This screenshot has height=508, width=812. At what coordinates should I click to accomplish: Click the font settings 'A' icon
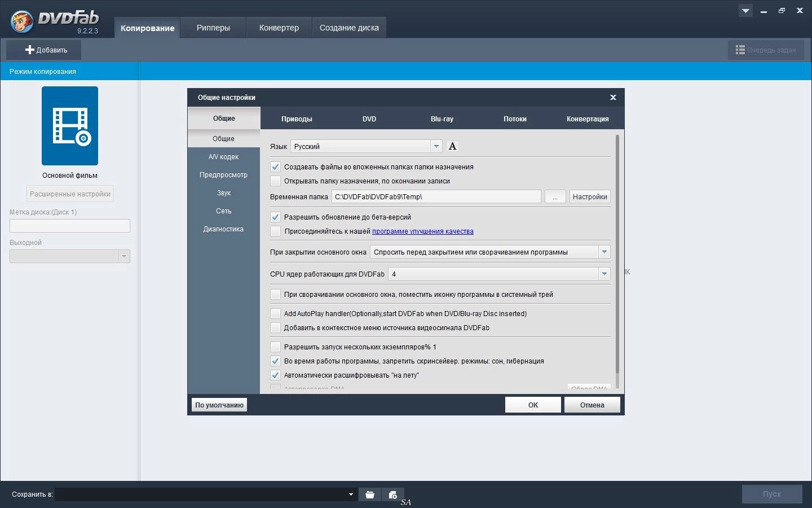pos(452,146)
